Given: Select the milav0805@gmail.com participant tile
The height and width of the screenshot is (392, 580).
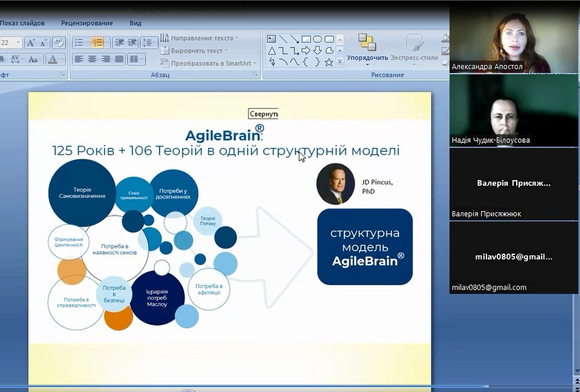Looking at the screenshot, I should 514,257.
